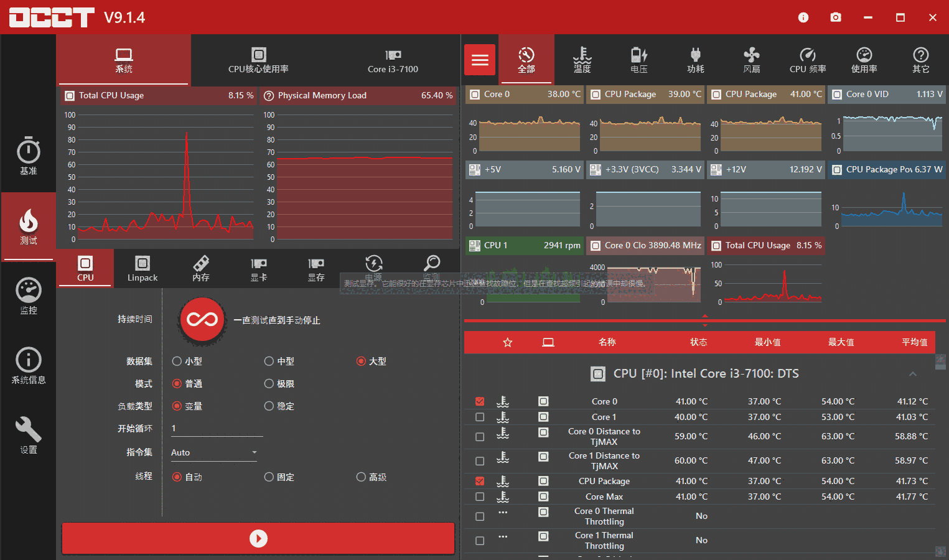Screen dimensions: 949x560
Task: Take a screenshot with the camera icon
Action: [836, 17]
